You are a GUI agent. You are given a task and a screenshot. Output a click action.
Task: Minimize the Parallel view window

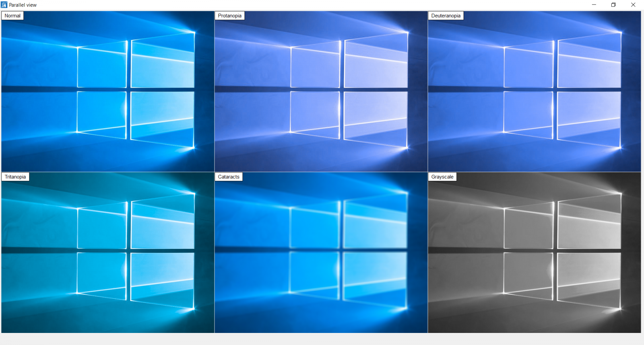[594, 5]
